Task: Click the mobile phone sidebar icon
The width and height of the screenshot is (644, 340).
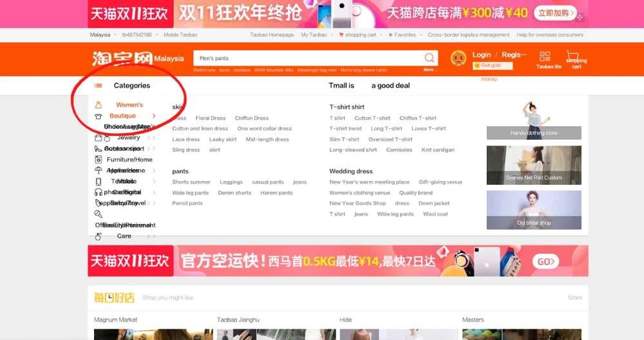Action: 98,181
